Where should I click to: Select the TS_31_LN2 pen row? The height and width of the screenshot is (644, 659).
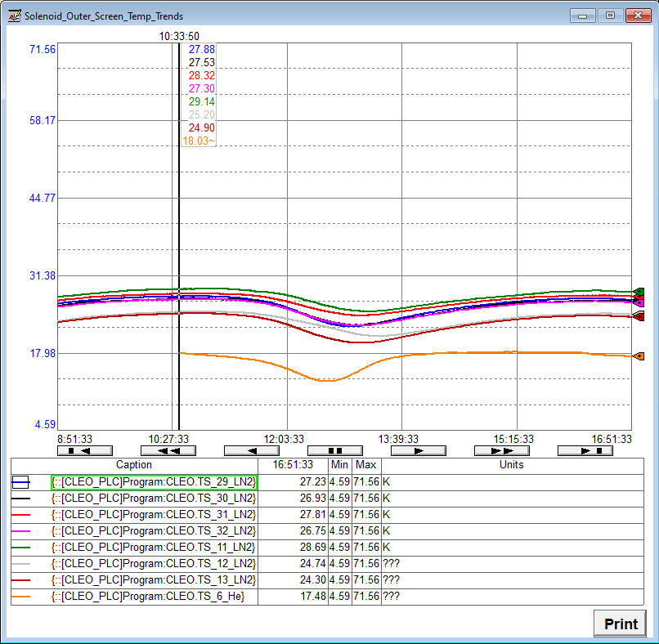coord(154,515)
